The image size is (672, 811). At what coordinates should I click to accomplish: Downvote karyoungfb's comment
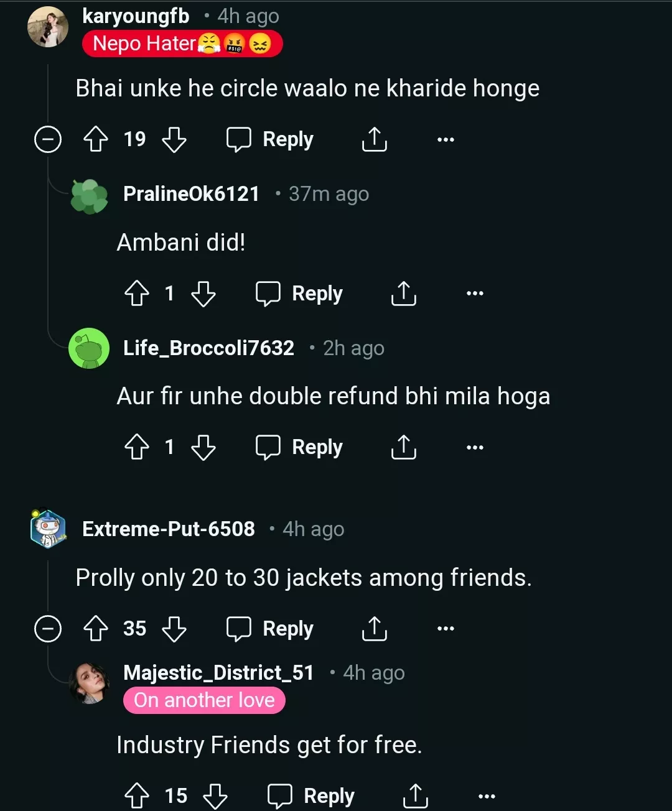[174, 139]
